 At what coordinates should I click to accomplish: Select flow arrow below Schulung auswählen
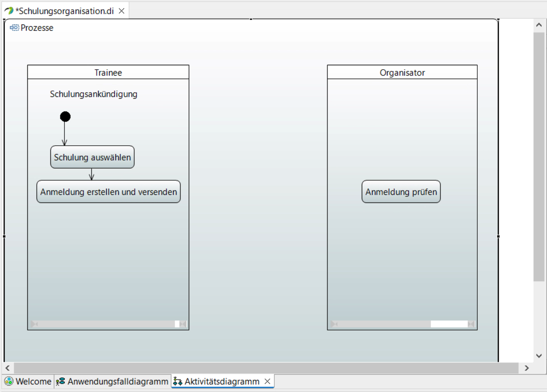tap(91, 174)
